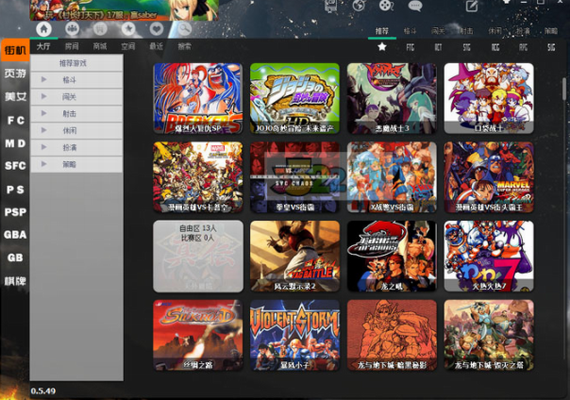This screenshot has height=400, width=570.
Task: Open the Silkroad 丝绸之路 game card
Action: [x=198, y=335]
